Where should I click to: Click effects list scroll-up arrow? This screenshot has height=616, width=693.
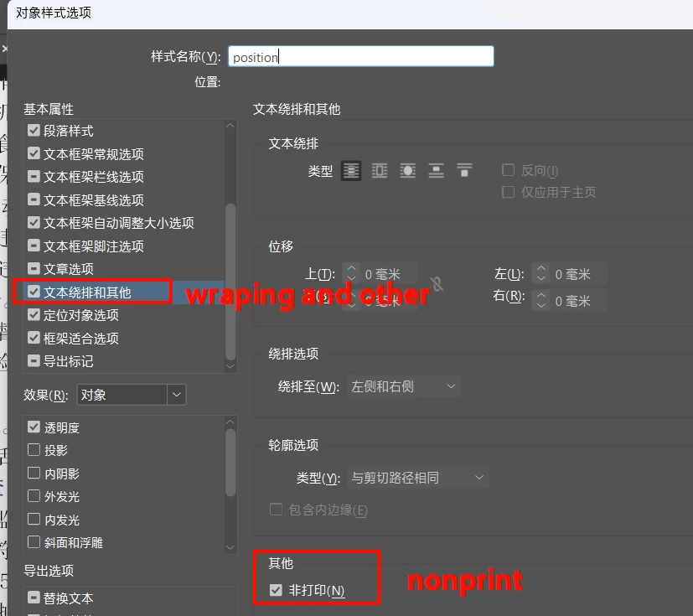pos(230,422)
